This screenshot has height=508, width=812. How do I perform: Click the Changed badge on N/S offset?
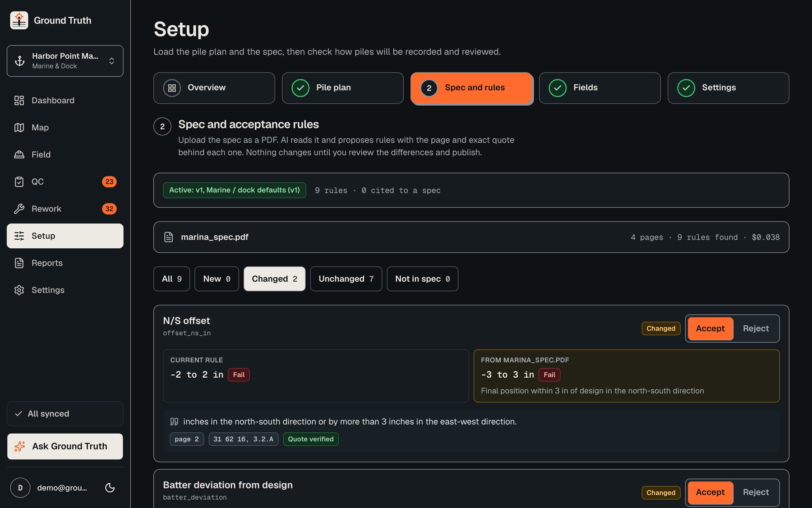pos(661,329)
